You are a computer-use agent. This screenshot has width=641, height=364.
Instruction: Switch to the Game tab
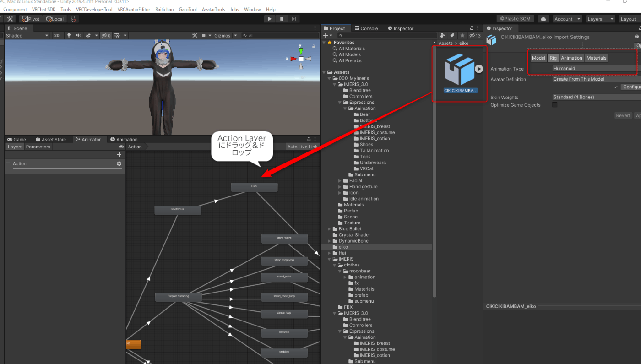pyautogui.click(x=17, y=140)
